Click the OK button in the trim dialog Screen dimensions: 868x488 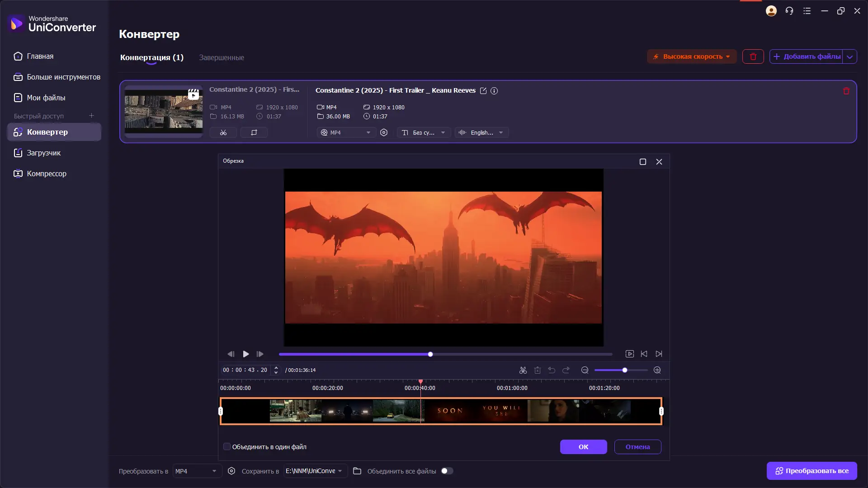coord(583,446)
